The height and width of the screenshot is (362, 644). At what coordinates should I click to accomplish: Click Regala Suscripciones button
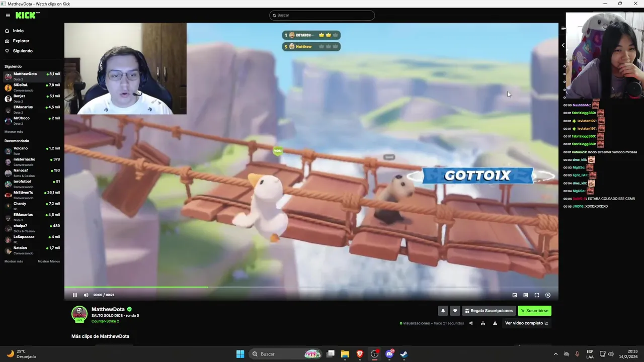pyautogui.click(x=489, y=311)
